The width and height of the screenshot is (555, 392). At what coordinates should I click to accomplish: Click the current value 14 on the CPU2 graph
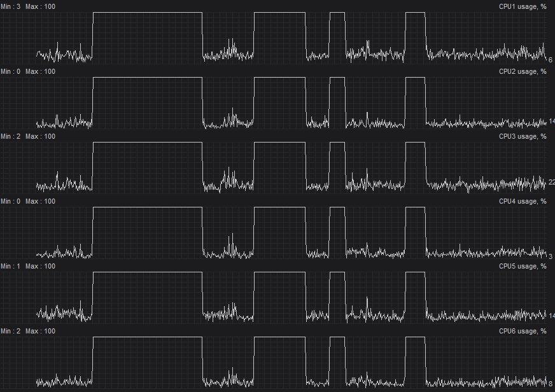click(551, 121)
